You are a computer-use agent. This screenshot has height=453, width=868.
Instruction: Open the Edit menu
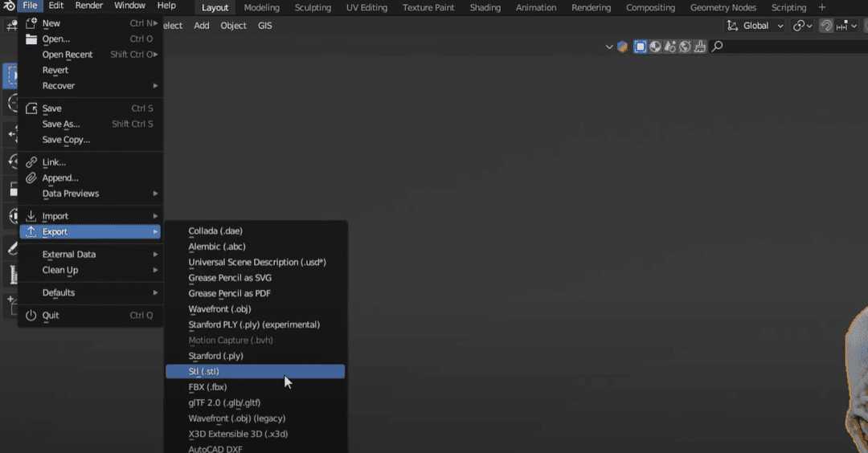tap(56, 6)
